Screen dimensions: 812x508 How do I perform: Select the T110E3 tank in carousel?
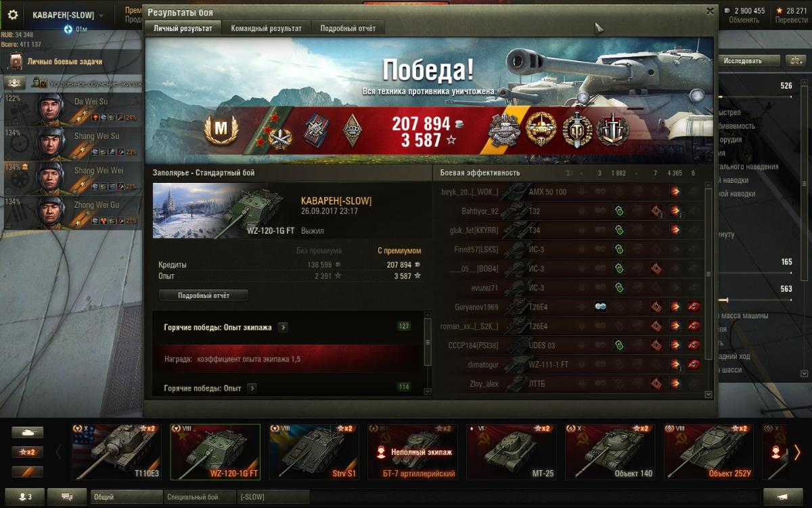(x=117, y=452)
